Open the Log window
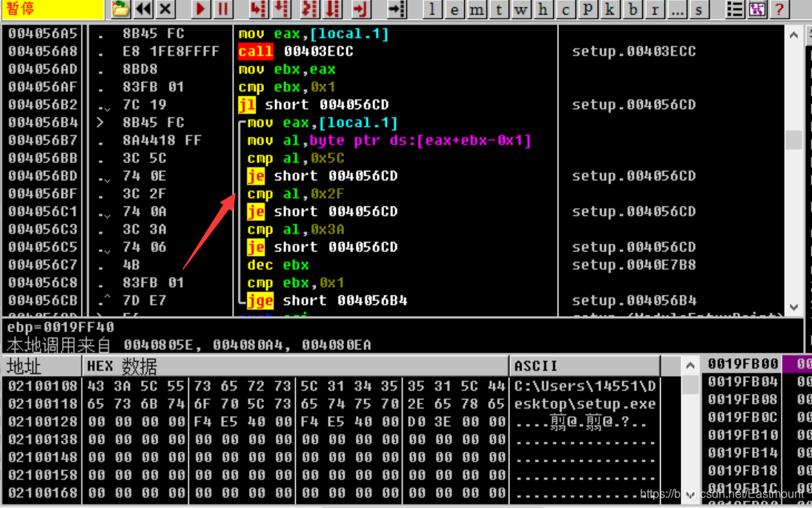 pyautogui.click(x=432, y=10)
